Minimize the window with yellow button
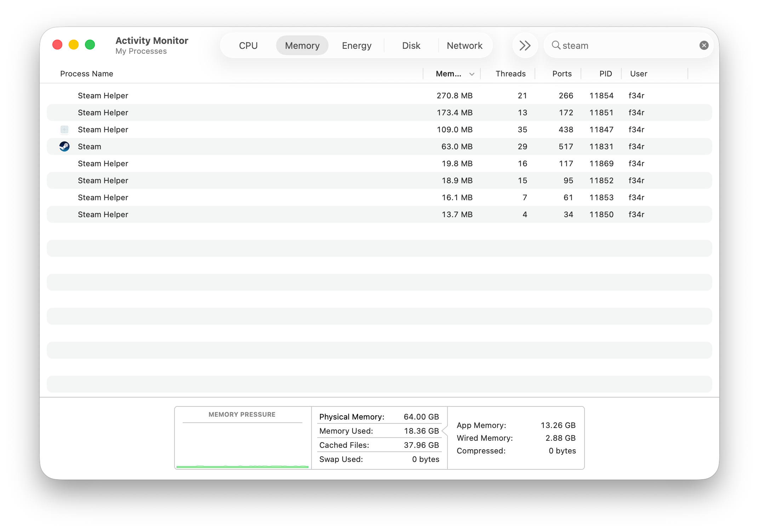 click(x=74, y=45)
